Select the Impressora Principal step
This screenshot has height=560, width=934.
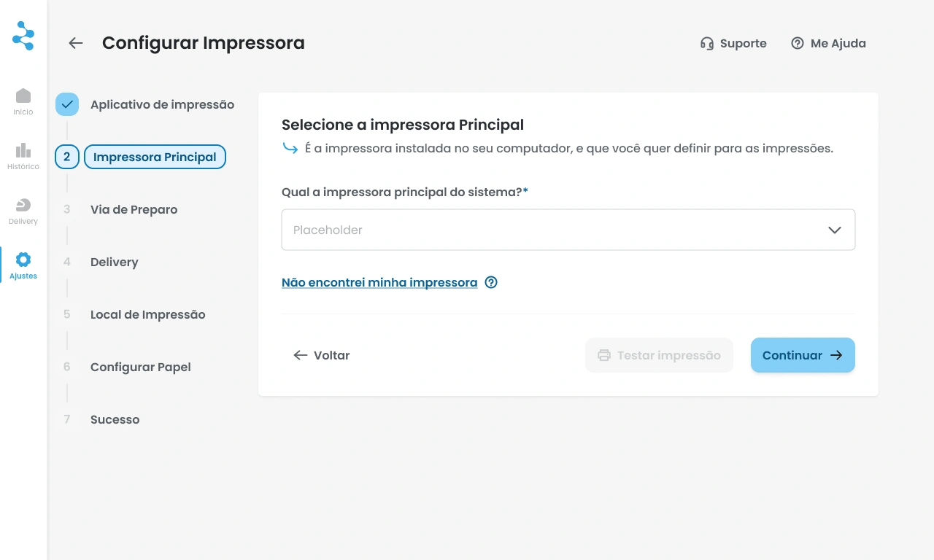(155, 157)
